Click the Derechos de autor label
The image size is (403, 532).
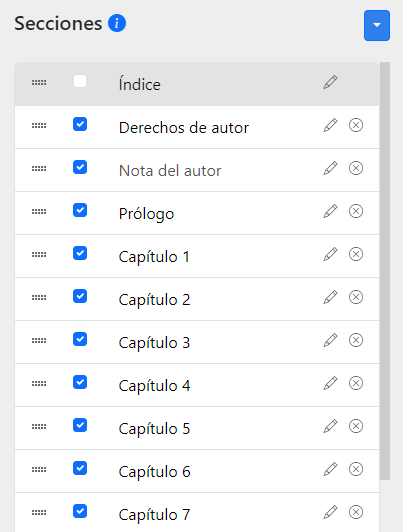[184, 128]
